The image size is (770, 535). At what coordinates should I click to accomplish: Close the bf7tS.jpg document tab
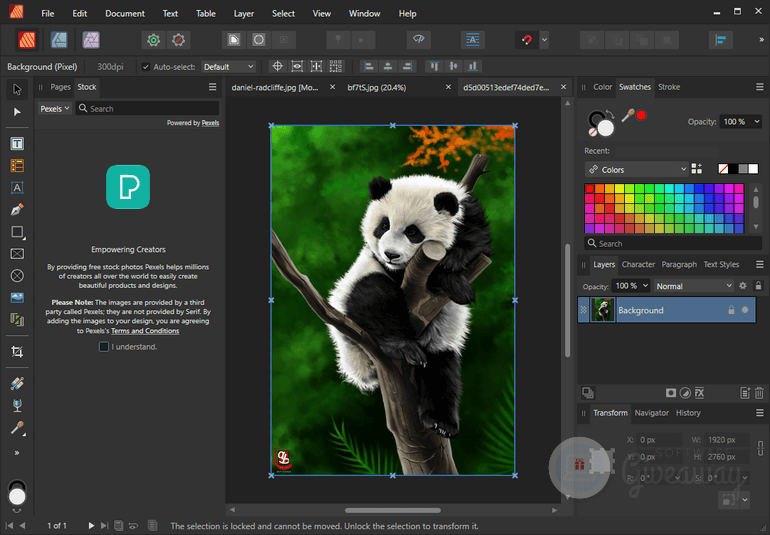click(x=448, y=87)
